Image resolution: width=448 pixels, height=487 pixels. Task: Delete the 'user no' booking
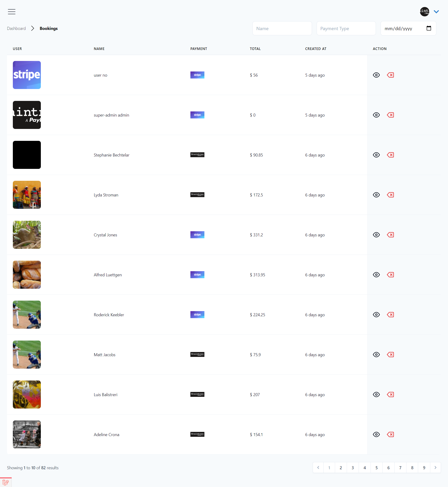click(390, 75)
